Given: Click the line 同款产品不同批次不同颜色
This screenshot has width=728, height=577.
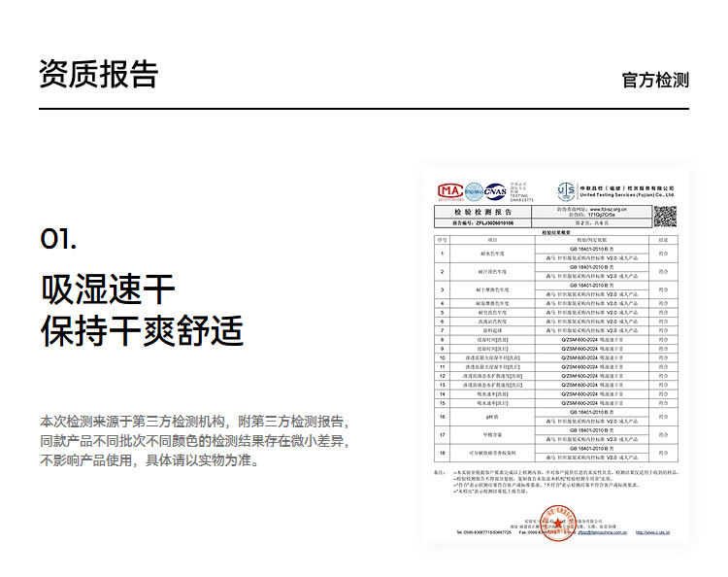Looking at the screenshot, I should [x=118, y=441].
